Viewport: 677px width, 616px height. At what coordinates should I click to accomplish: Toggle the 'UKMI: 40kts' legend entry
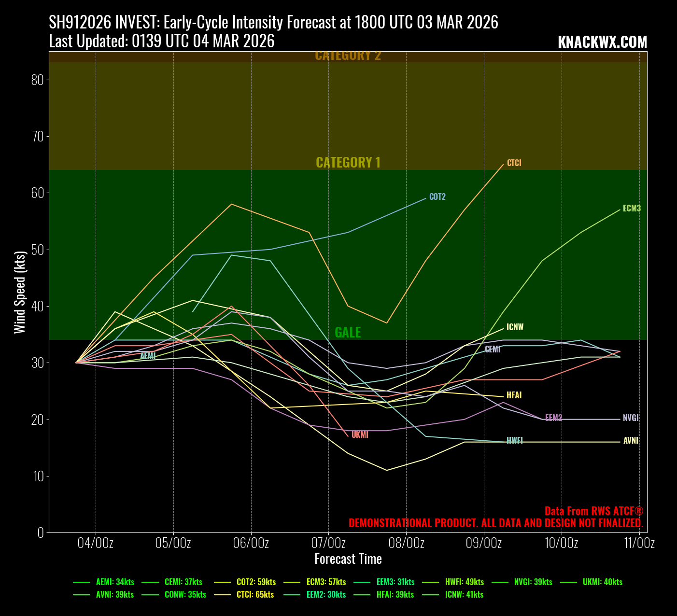tap(602, 582)
